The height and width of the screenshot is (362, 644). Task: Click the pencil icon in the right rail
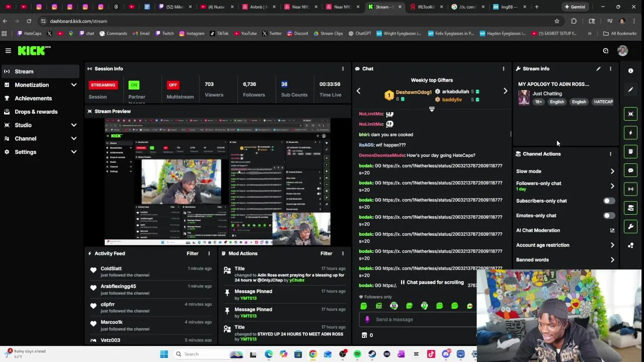click(630, 89)
